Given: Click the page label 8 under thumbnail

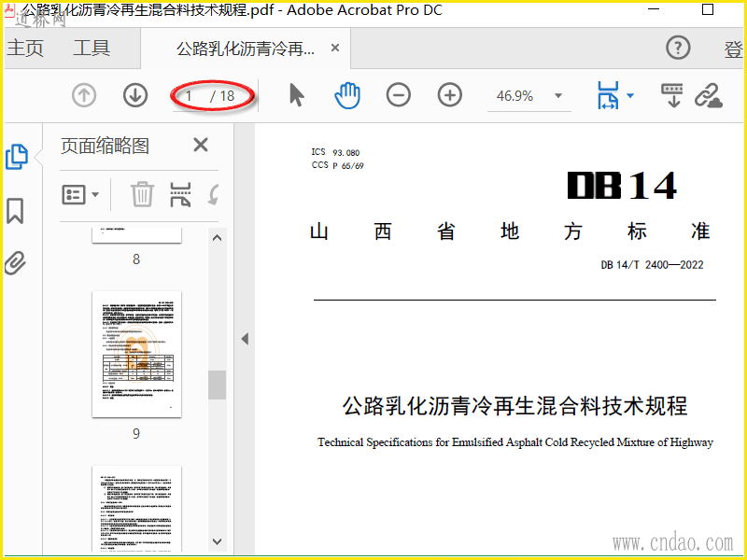Looking at the screenshot, I should click(x=136, y=259).
